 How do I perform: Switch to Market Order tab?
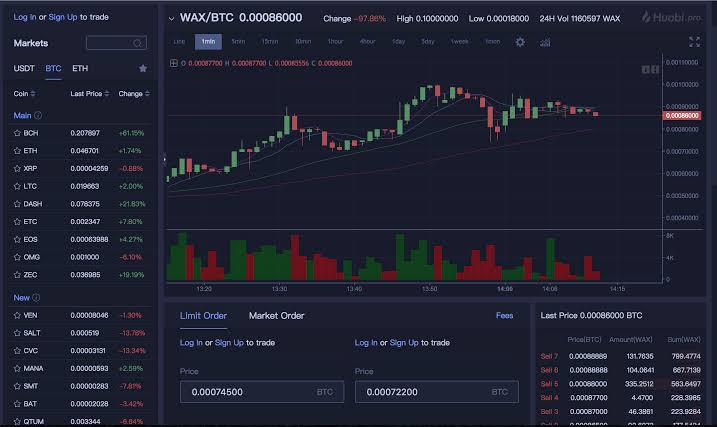(x=276, y=316)
